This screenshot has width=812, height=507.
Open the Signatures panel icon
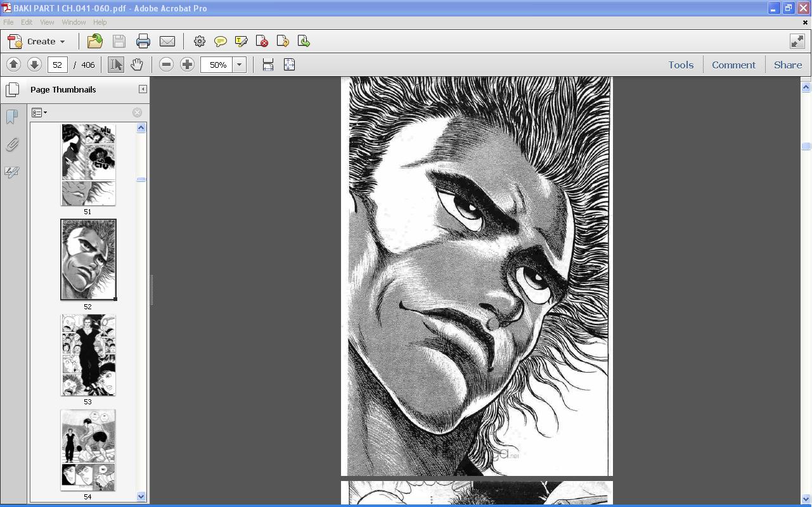tap(12, 172)
